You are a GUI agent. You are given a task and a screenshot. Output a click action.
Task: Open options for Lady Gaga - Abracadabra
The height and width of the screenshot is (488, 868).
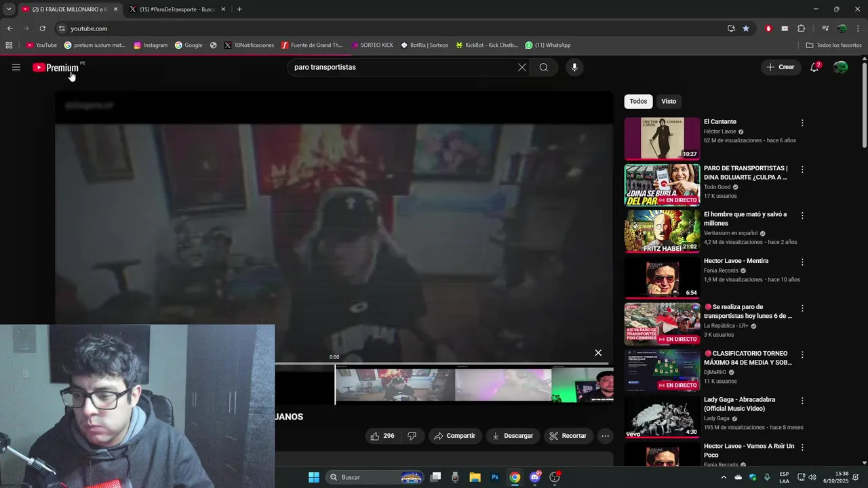[802, 401]
